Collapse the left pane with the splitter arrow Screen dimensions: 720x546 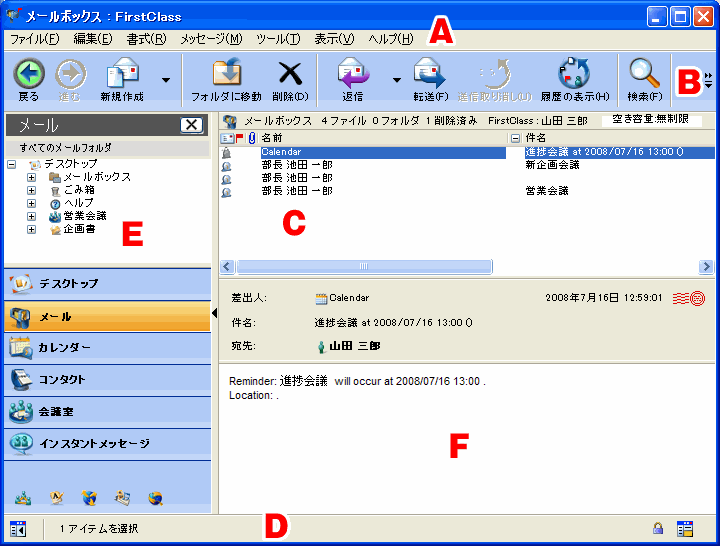tap(215, 314)
